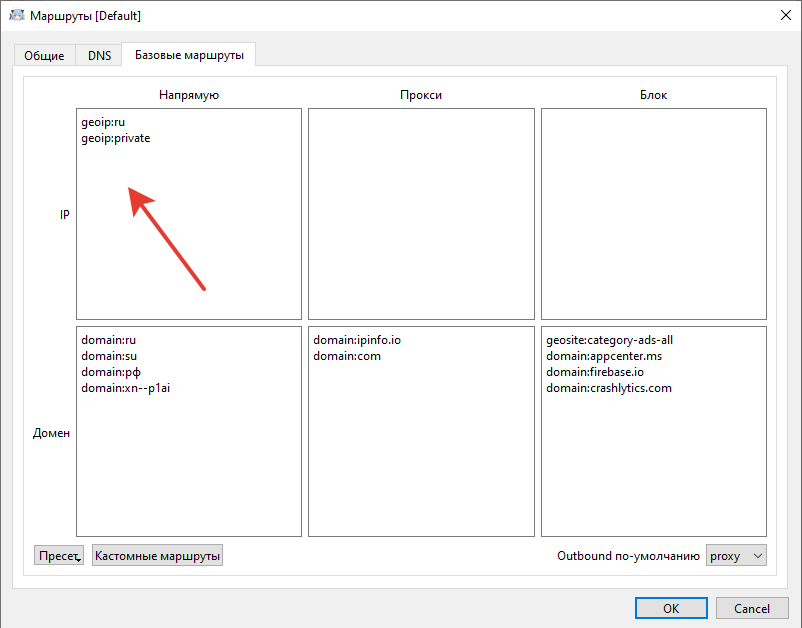Click the domain:com line in Прокси
The image size is (802, 628).
[347, 356]
